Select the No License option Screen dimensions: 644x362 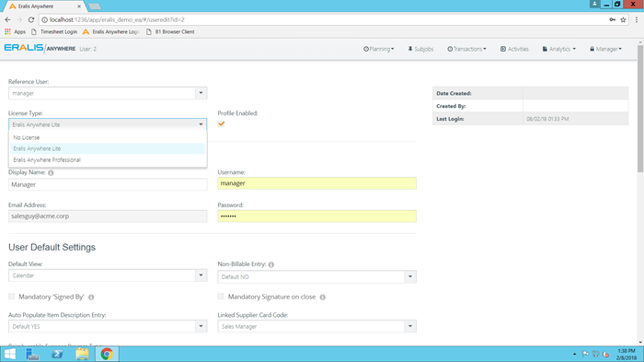[108, 137]
